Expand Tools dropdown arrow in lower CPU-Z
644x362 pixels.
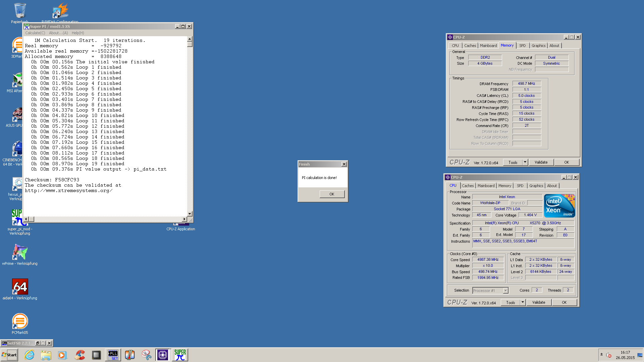coord(523,303)
